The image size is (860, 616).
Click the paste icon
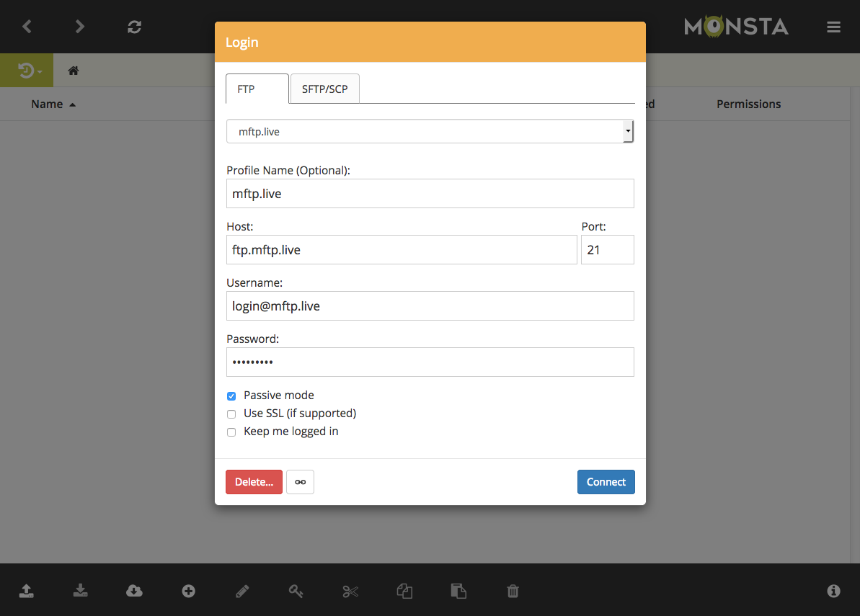point(458,591)
